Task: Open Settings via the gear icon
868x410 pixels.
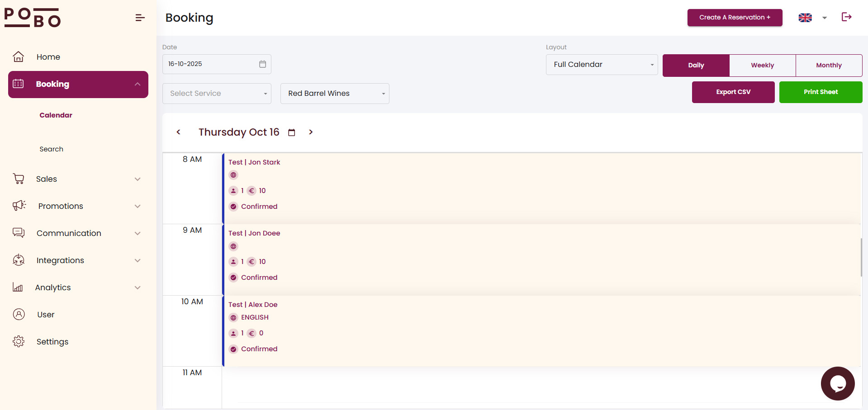Action: click(x=19, y=342)
